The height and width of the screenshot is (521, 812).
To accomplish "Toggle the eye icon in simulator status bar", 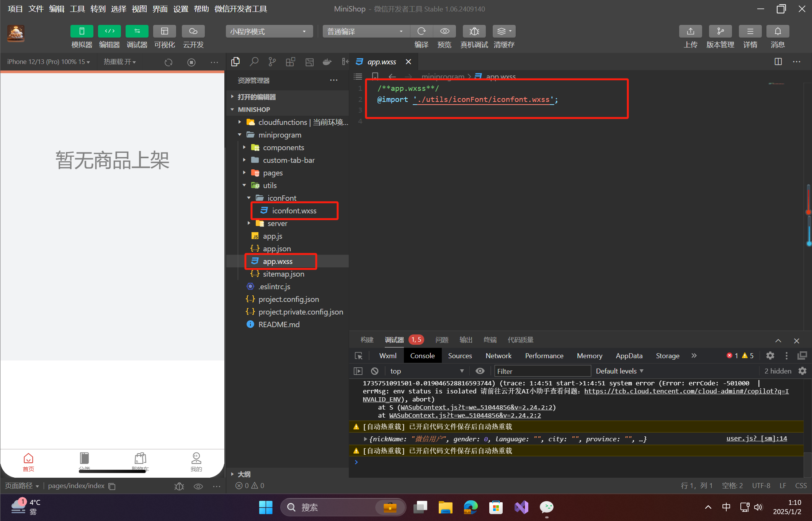I will pos(198,486).
